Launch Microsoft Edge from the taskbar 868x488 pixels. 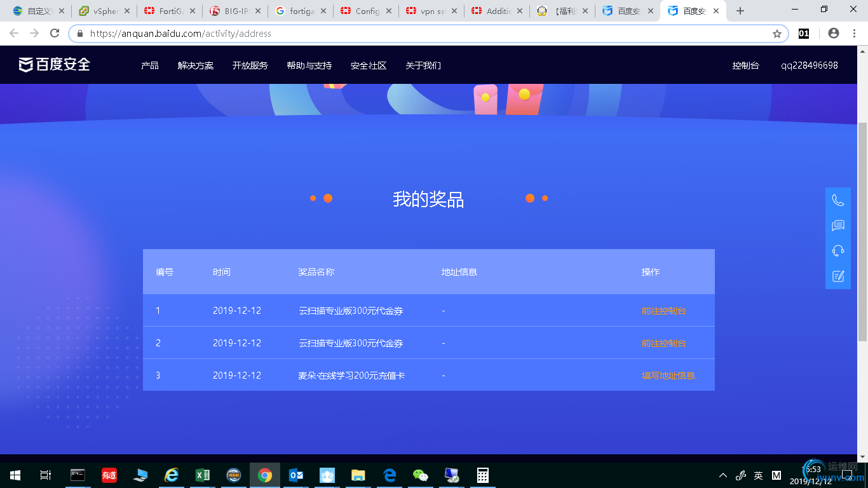(390, 475)
